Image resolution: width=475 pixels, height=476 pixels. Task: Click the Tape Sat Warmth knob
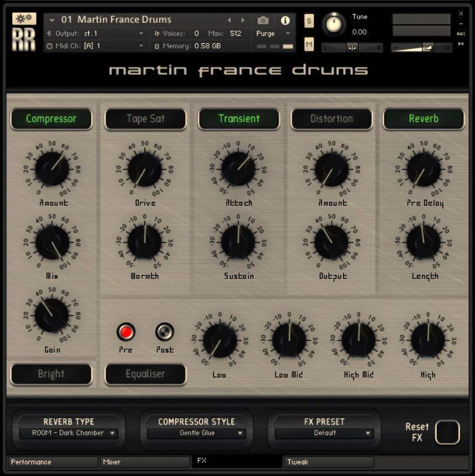pos(145,242)
